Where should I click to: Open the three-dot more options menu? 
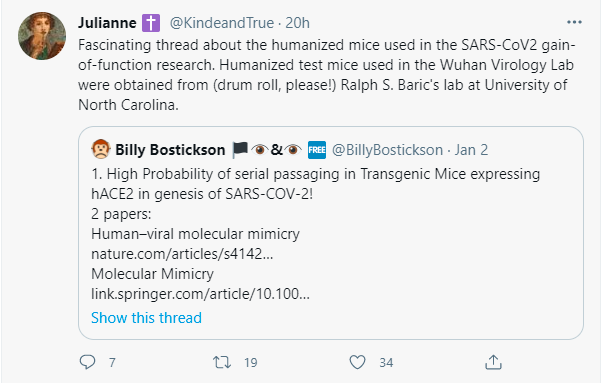[x=574, y=22]
